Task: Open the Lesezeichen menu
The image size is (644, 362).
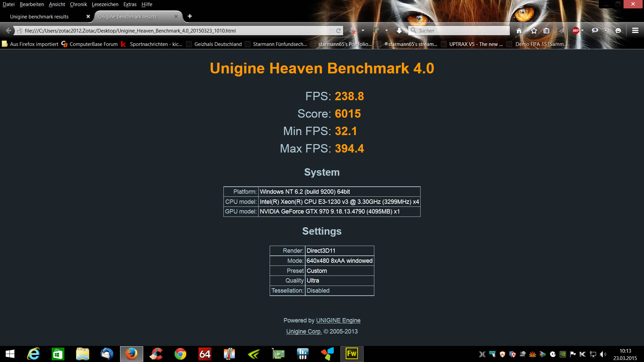Action: (105, 4)
